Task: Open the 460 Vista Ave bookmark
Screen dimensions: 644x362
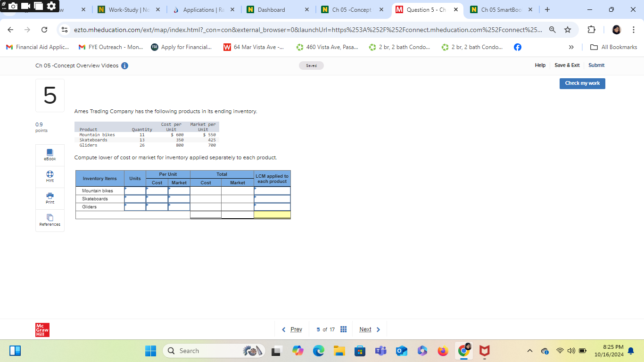Action: [326, 47]
